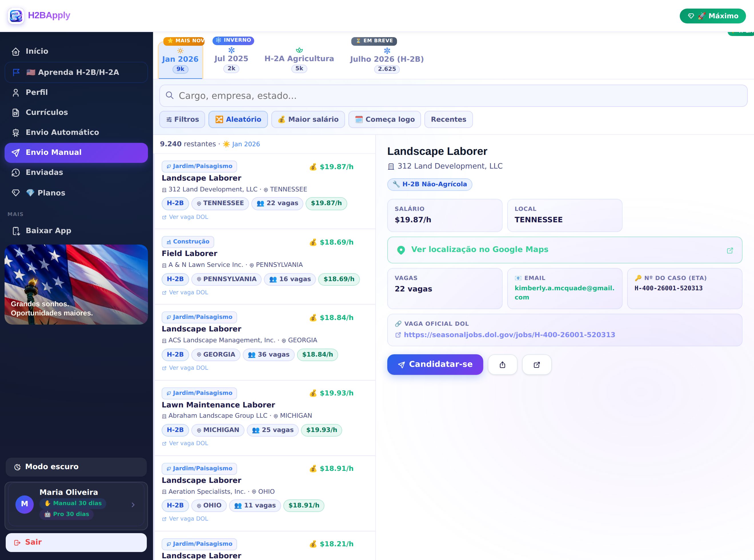Open Planos page

76,193
